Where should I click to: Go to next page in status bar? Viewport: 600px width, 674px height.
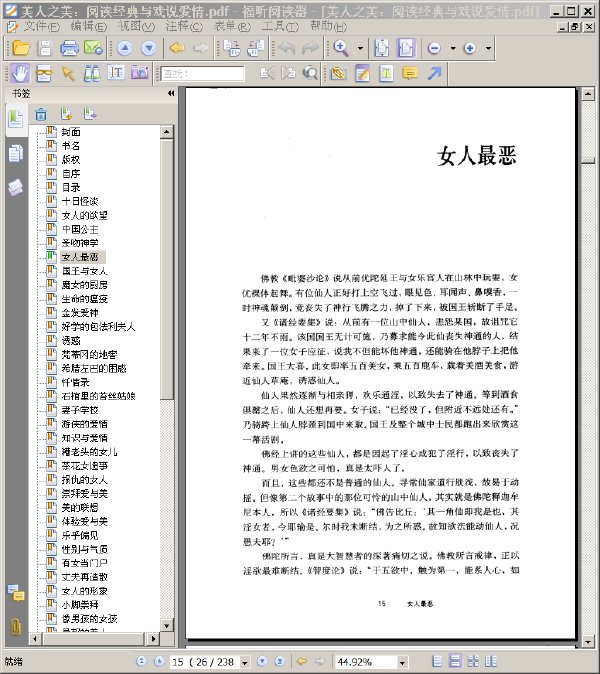click(x=262, y=661)
